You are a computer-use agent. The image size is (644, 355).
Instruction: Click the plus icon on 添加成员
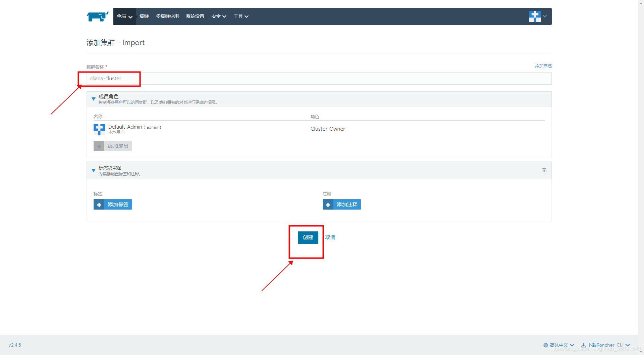point(99,146)
